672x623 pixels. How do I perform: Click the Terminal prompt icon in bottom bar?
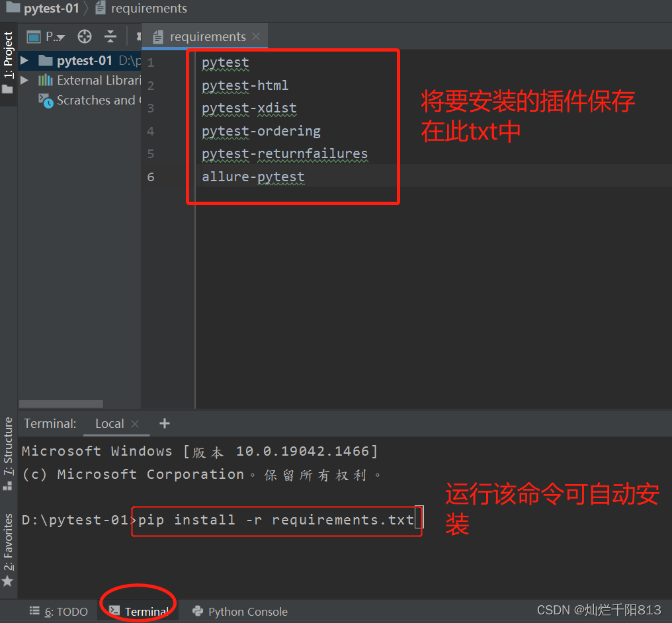click(114, 610)
